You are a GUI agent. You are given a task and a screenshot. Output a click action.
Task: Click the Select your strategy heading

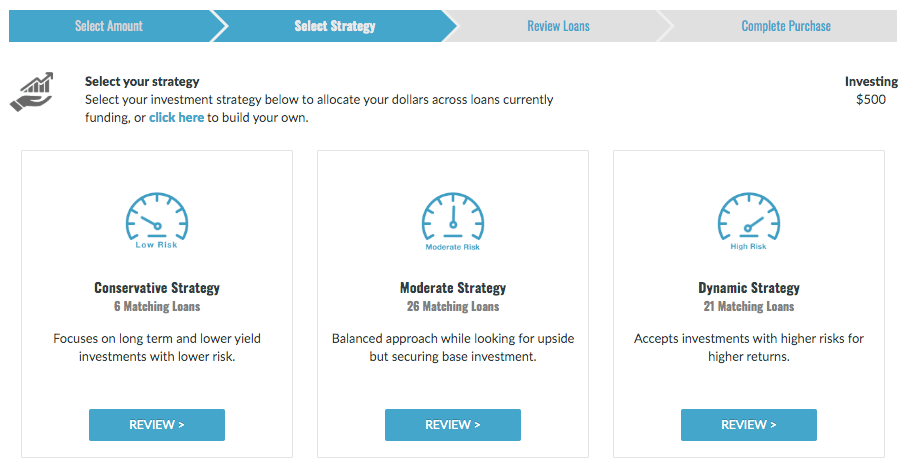pos(142,81)
